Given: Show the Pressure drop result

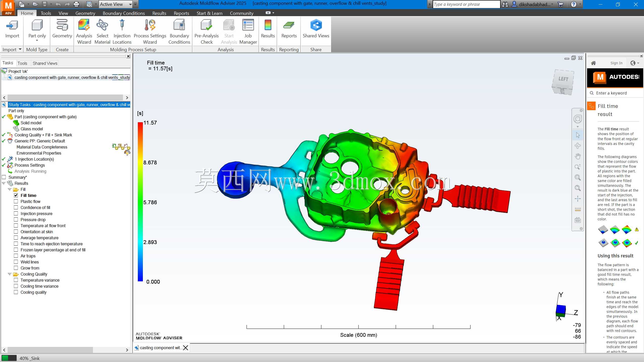Looking at the screenshot, I should click(x=16, y=220).
